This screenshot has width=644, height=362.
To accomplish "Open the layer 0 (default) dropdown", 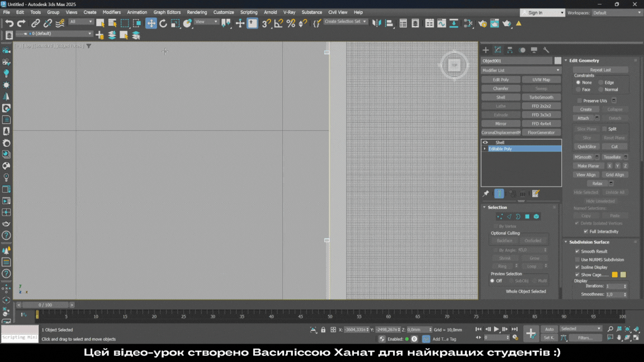I will (54, 34).
